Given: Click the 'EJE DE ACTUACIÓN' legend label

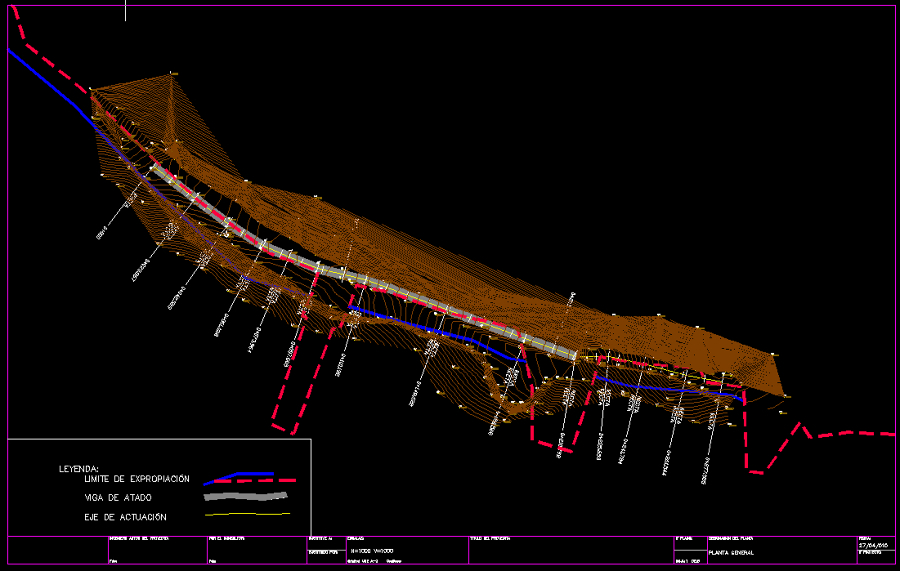Looking at the screenshot, I should pos(125,517).
